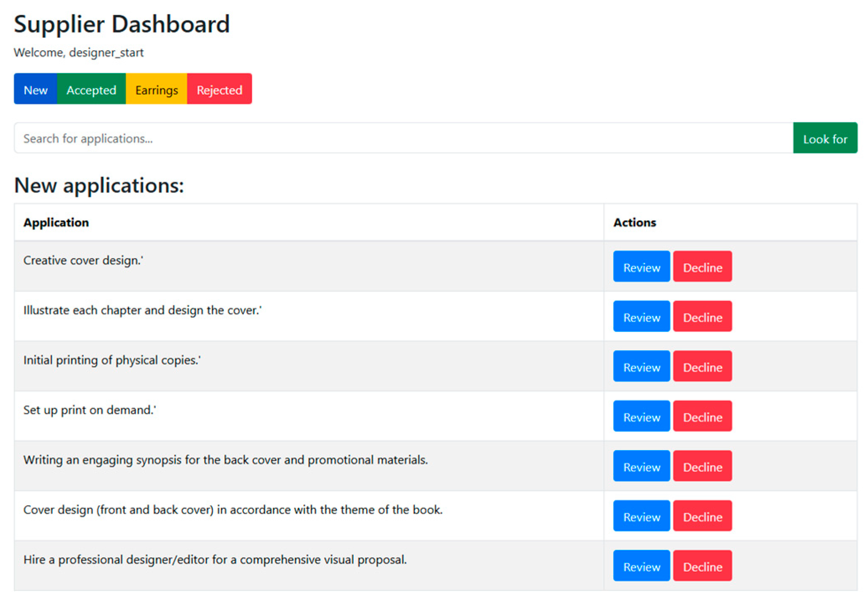
Task: Decline the Initial printing of physical copies request
Action: coord(702,366)
